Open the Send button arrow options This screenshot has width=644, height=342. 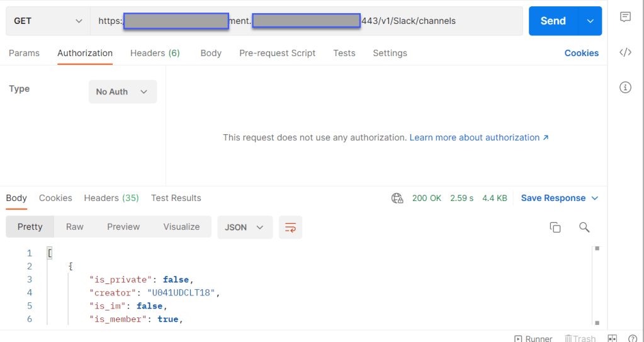point(590,21)
